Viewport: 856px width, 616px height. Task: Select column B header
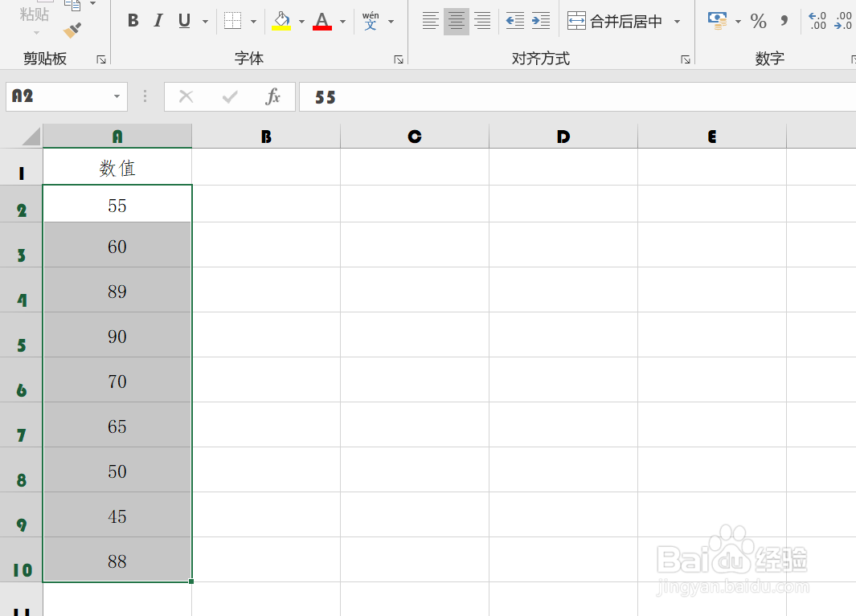pyautogui.click(x=266, y=136)
